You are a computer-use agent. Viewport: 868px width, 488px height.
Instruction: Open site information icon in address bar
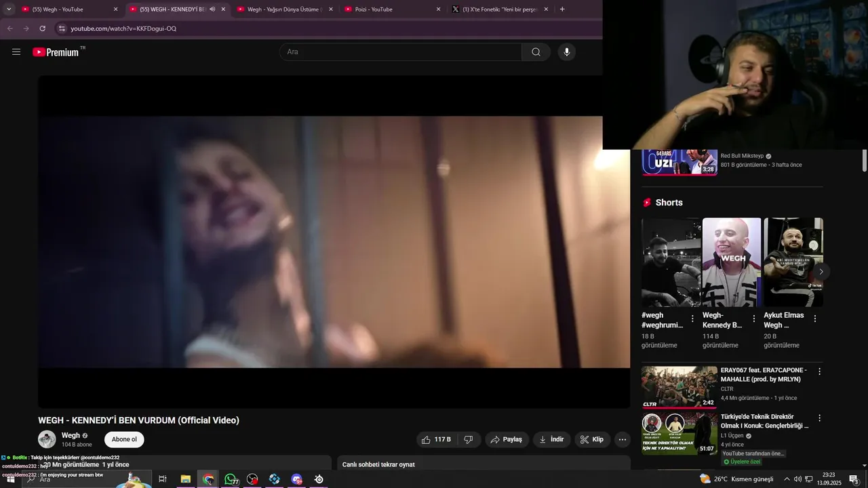(x=62, y=28)
